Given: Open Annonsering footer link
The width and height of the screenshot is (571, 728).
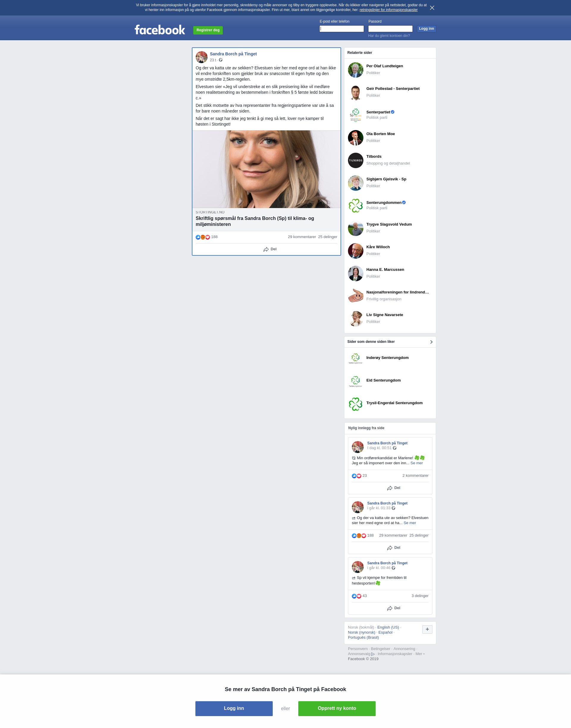Looking at the screenshot, I should point(404,649).
